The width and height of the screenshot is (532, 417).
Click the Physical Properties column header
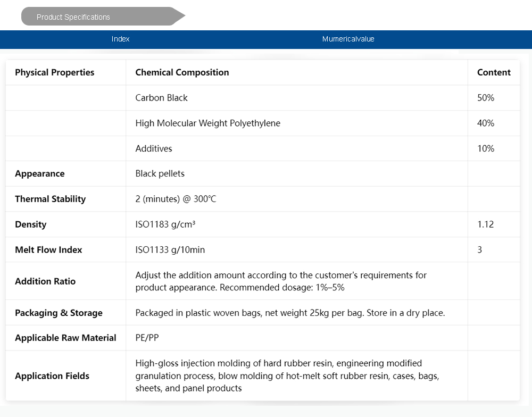pyautogui.click(x=54, y=72)
